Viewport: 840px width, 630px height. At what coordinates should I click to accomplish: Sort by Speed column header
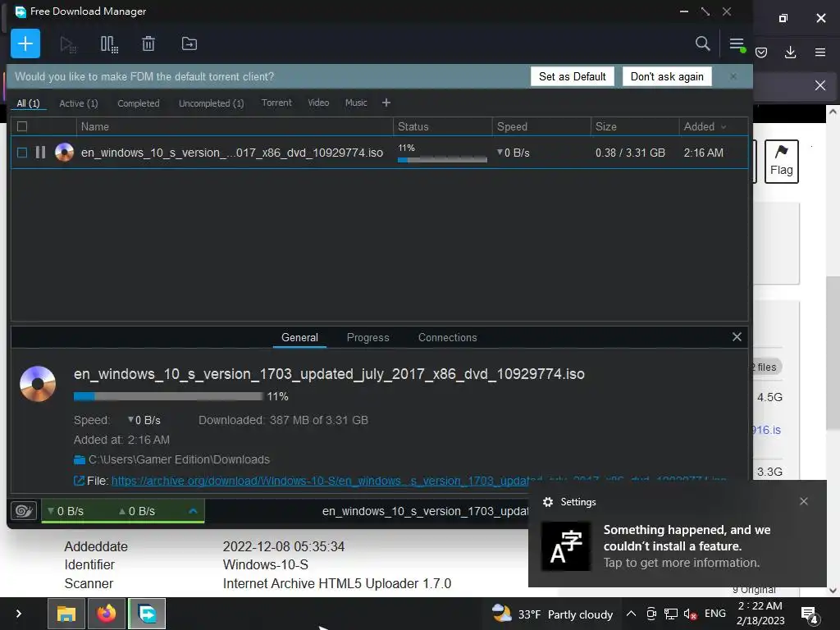(x=512, y=127)
